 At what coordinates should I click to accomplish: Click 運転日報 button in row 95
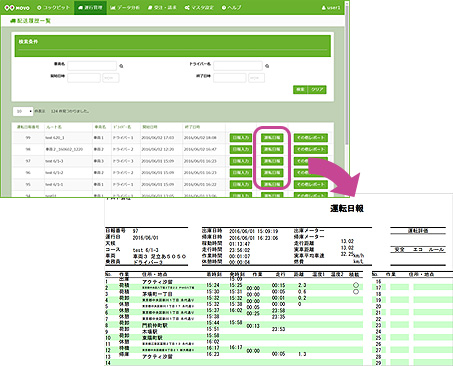tap(272, 184)
